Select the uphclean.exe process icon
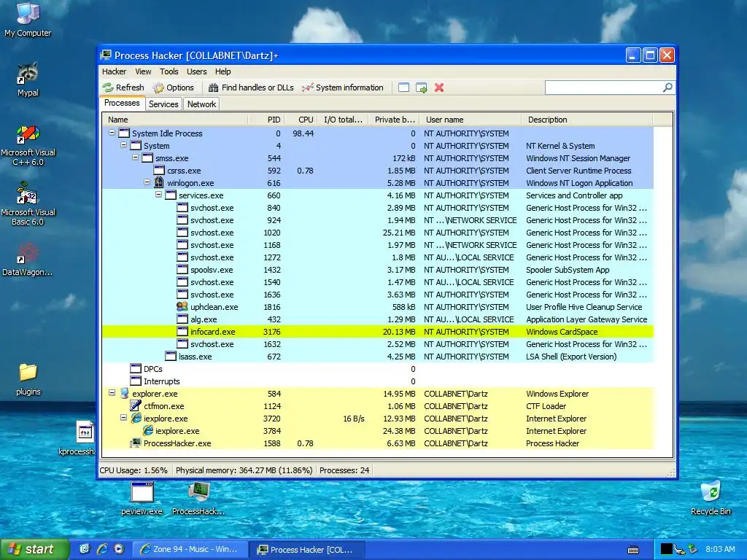This screenshot has width=747, height=560. tap(182, 307)
